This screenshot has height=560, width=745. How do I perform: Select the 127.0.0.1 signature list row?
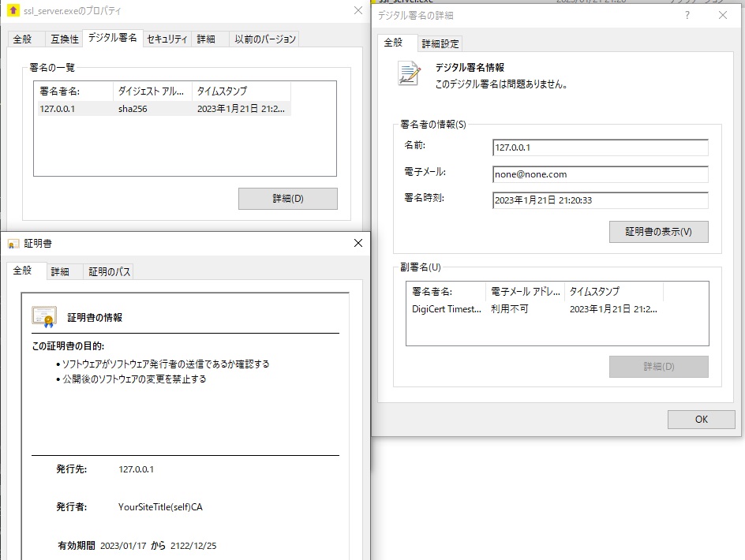tap(163, 109)
